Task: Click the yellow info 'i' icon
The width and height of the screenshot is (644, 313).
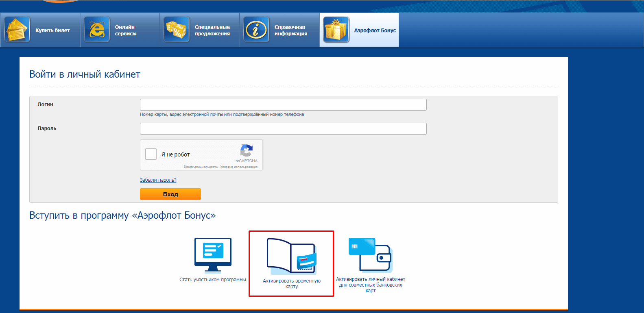Action: coord(256,30)
